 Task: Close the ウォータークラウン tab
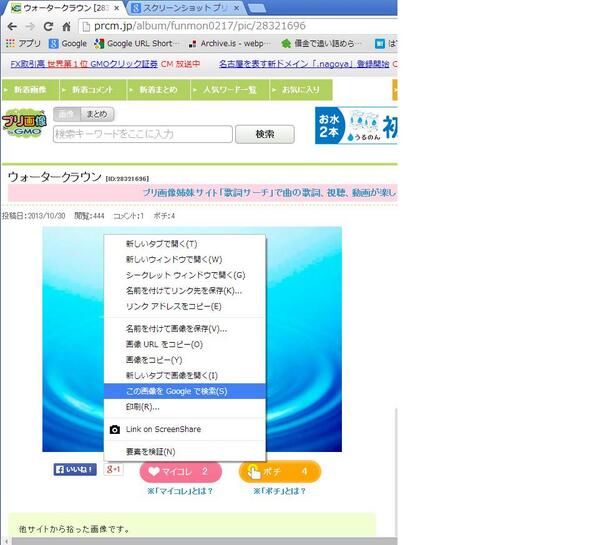(x=117, y=8)
